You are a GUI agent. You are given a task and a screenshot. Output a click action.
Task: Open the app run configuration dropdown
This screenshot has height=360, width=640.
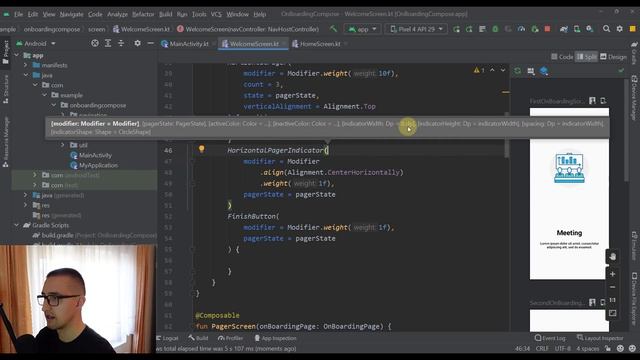click(x=362, y=29)
